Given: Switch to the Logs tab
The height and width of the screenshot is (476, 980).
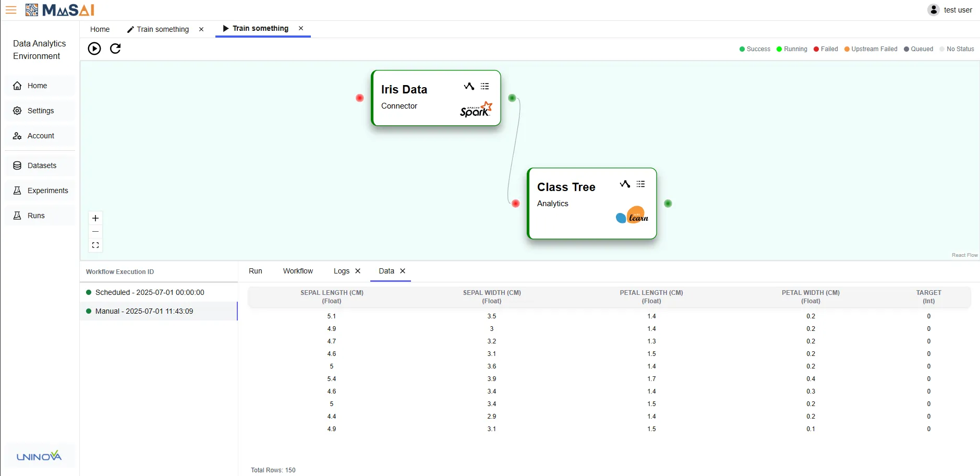Looking at the screenshot, I should (x=342, y=271).
